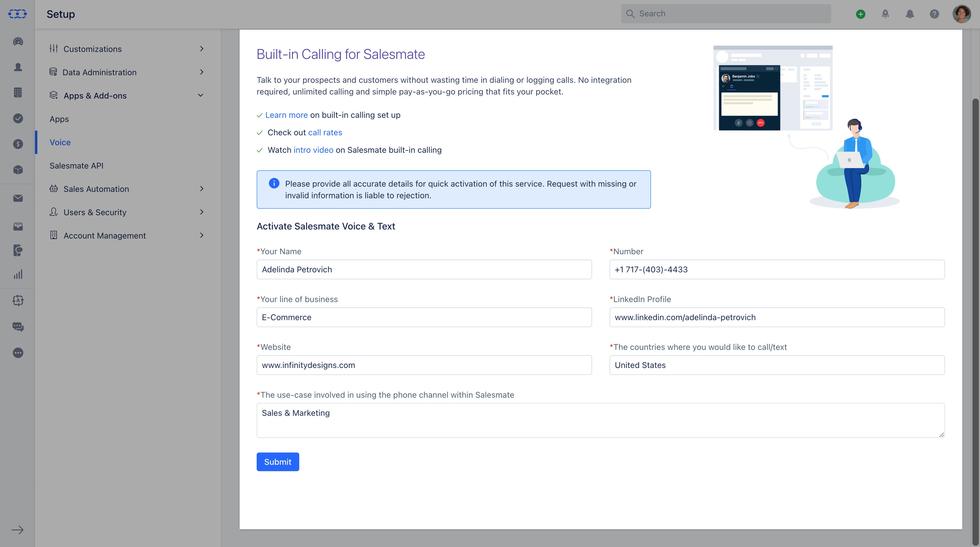980x547 pixels.
Task: Click the info icon in blue notice
Action: [274, 183]
